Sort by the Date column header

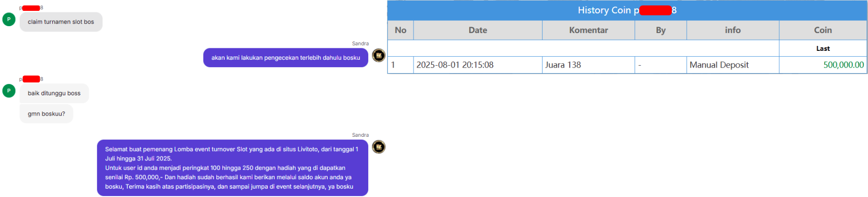(x=478, y=30)
